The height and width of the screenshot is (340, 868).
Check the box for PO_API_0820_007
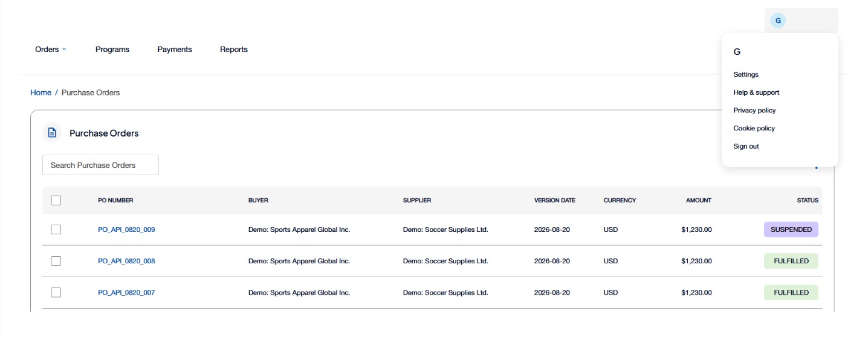click(56, 292)
